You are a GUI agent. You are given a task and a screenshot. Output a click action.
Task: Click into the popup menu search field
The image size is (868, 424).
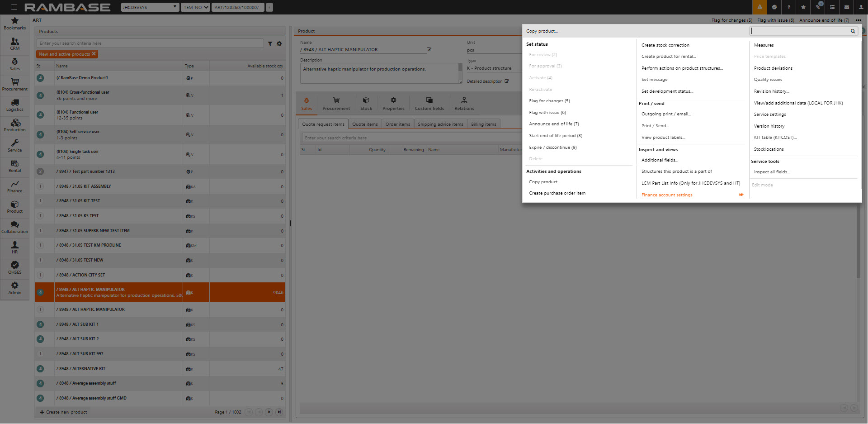coord(799,31)
